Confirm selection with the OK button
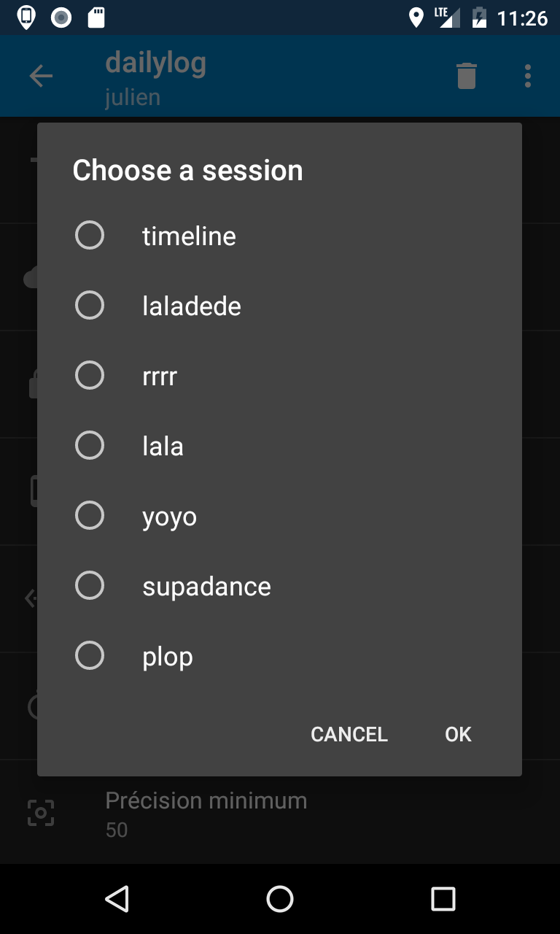The height and width of the screenshot is (934, 560). (458, 734)
